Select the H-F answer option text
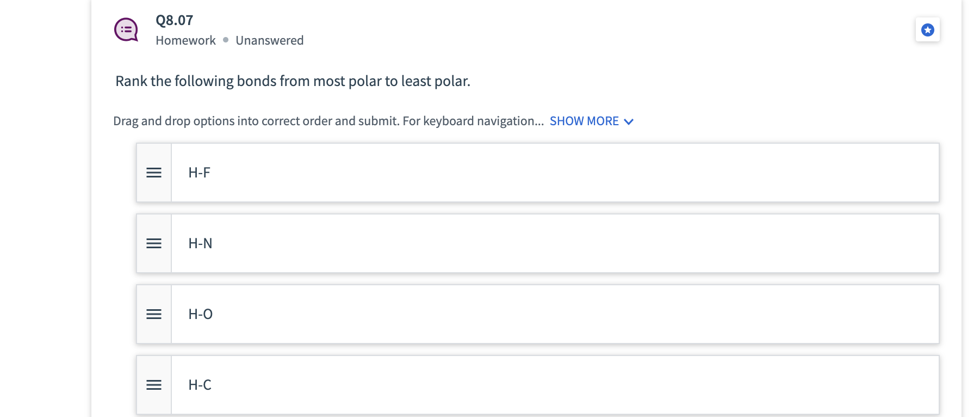Image resolution: width=980 pixels, height=417 pixels. point(199,173)
